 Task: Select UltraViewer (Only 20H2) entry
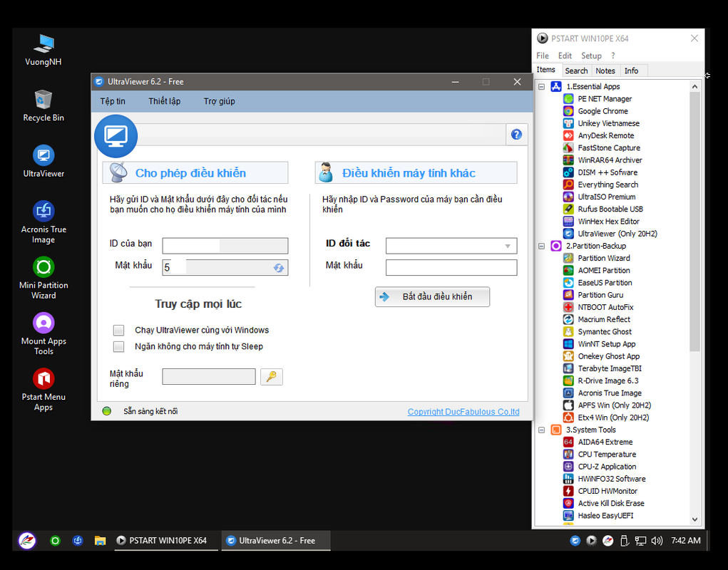click(617, 234)
